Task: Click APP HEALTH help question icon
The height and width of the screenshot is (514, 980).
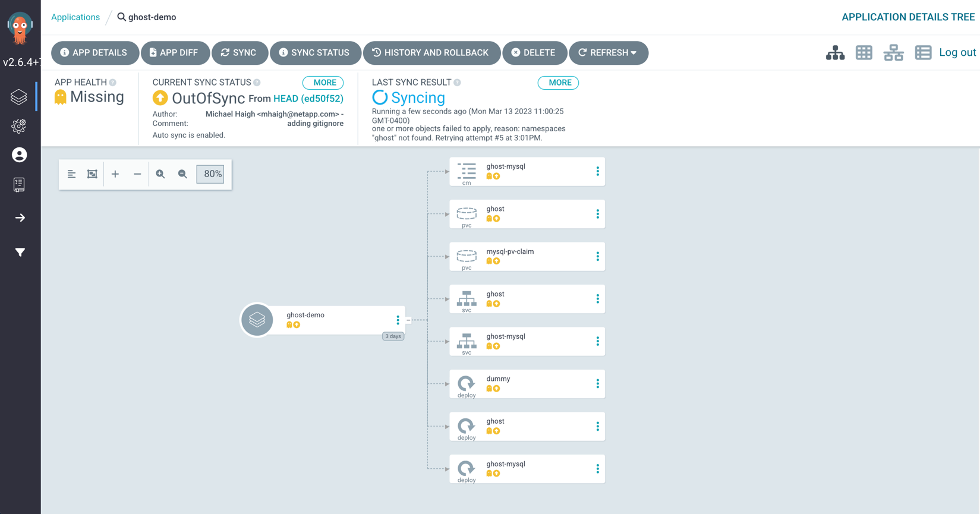Action: (113, 83)
